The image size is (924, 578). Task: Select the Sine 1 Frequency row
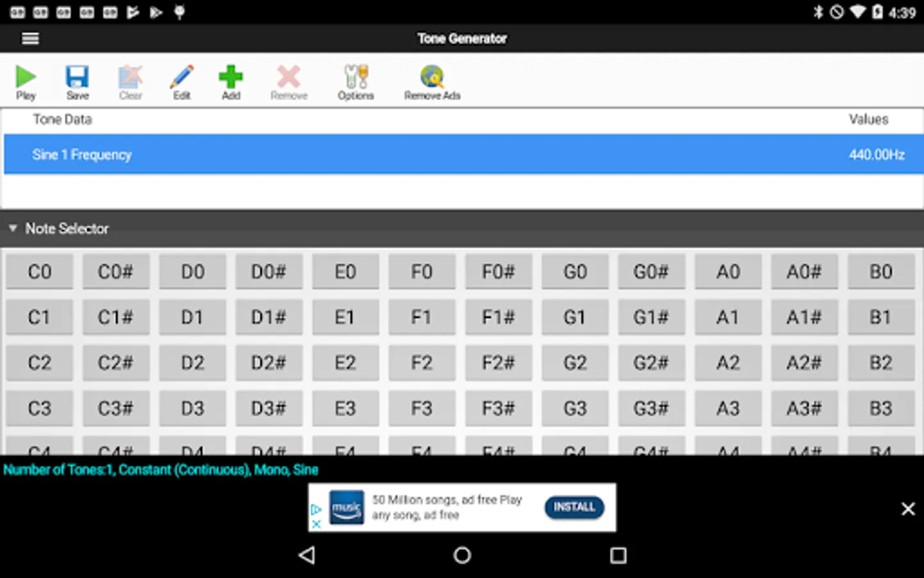[x=464, y=154]
